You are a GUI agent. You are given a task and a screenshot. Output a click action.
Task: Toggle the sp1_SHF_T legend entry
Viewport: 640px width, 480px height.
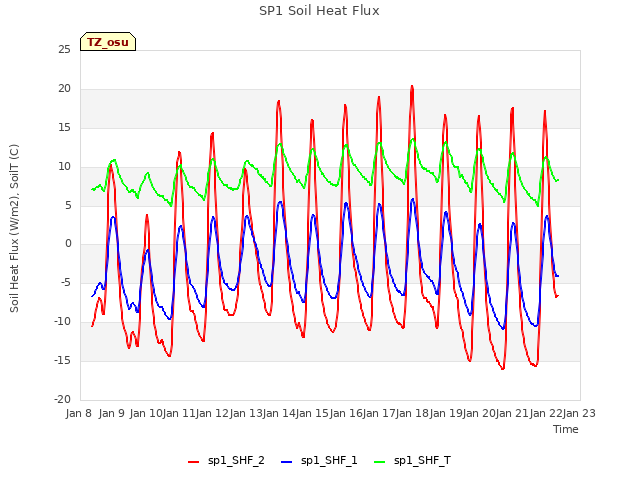(x=412, y=461)
